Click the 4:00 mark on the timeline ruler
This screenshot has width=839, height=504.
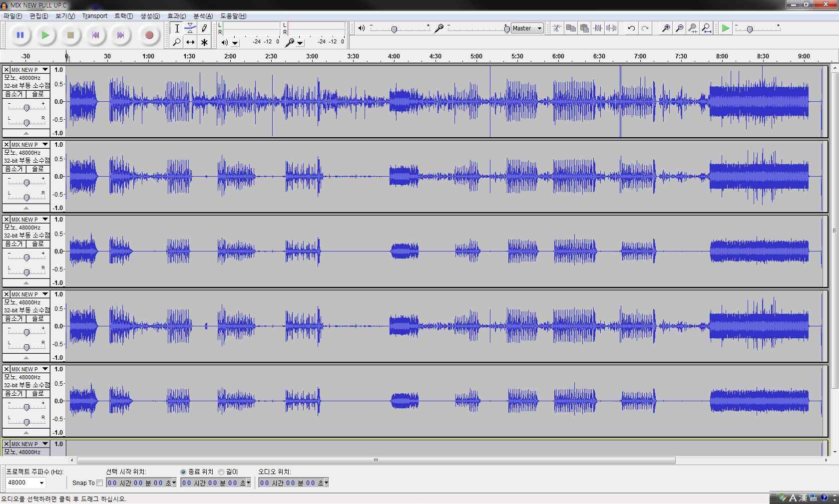coord(394,56)
